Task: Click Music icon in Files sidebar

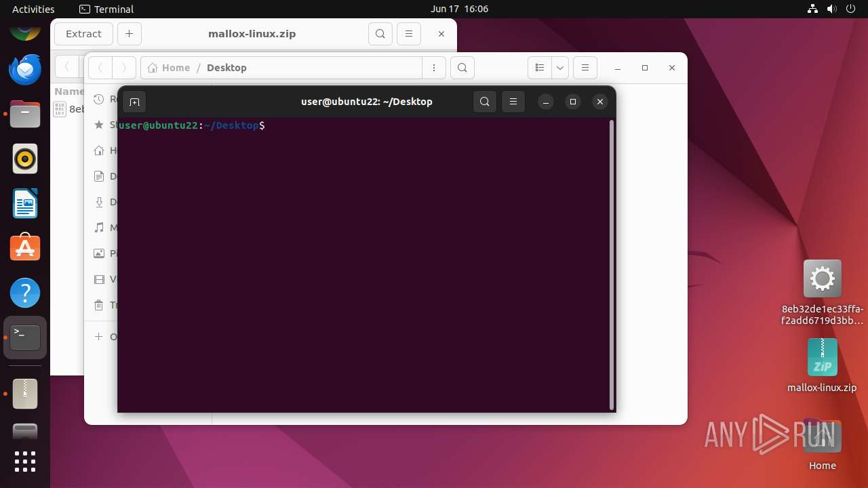Action: [x=99, y=228]
